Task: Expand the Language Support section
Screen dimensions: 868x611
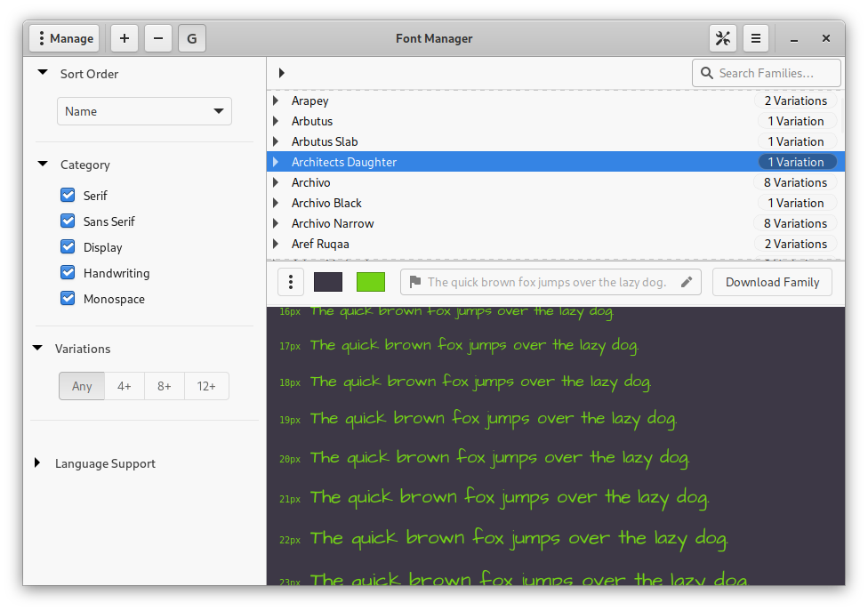Action: pyautogui.click(x=37, y=463)
